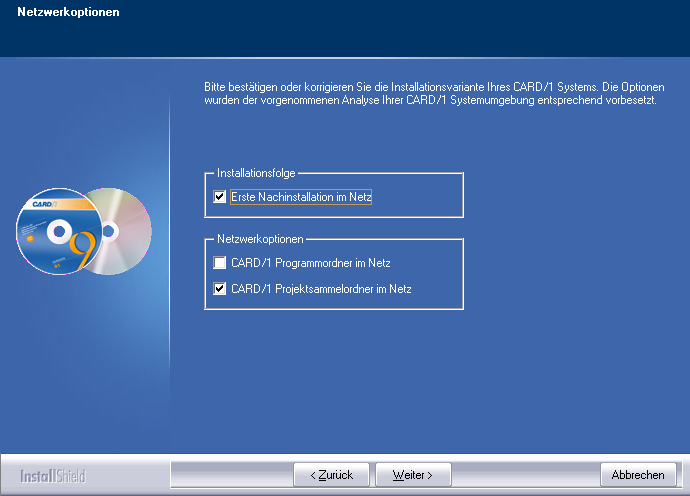The height and width of the screenshot is (496, 690).
Task: Click the InstallShield logo text
Action: coord(53,476)
